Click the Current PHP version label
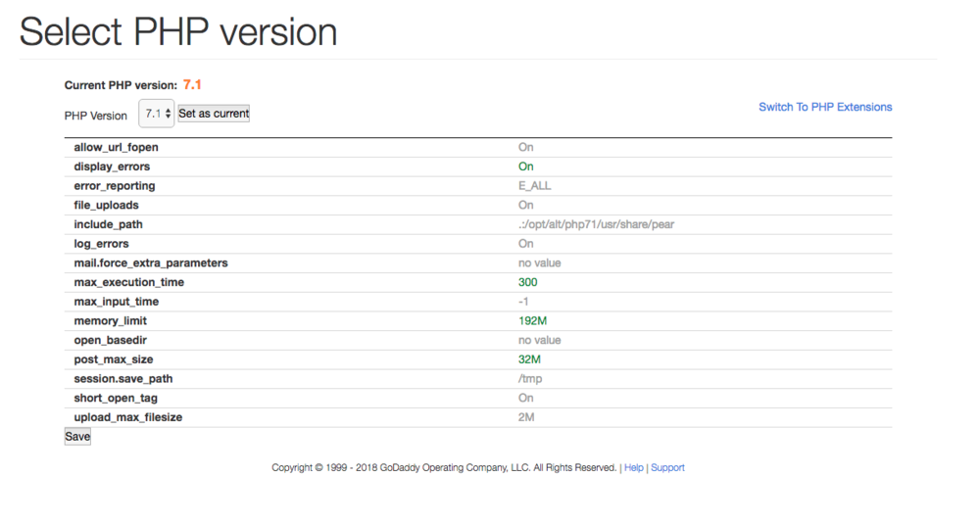This screenshot has width=980, height=524. (121, 85)
